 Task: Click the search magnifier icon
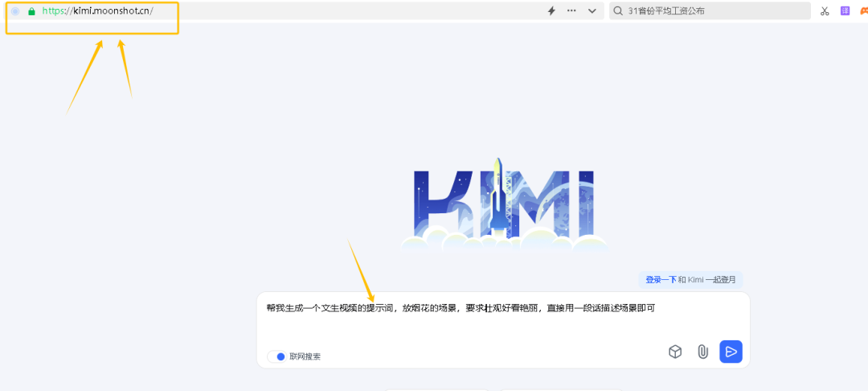(x=618, y=11)
